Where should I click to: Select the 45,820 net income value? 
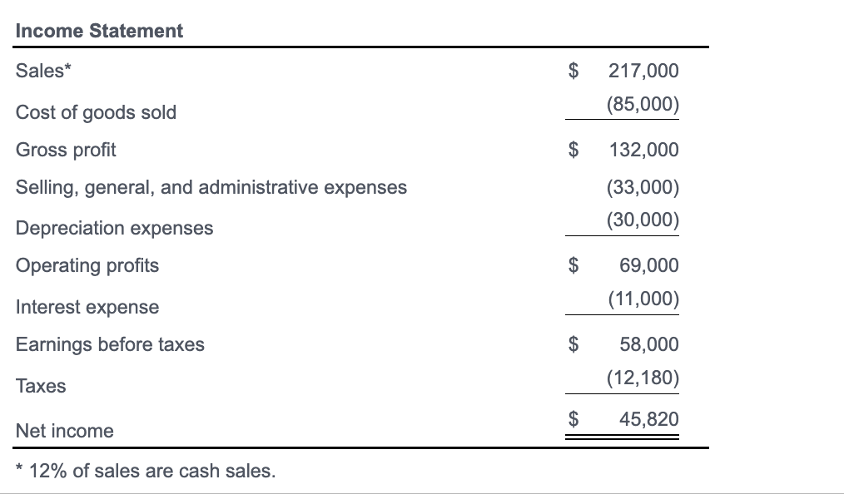[648, 418]
